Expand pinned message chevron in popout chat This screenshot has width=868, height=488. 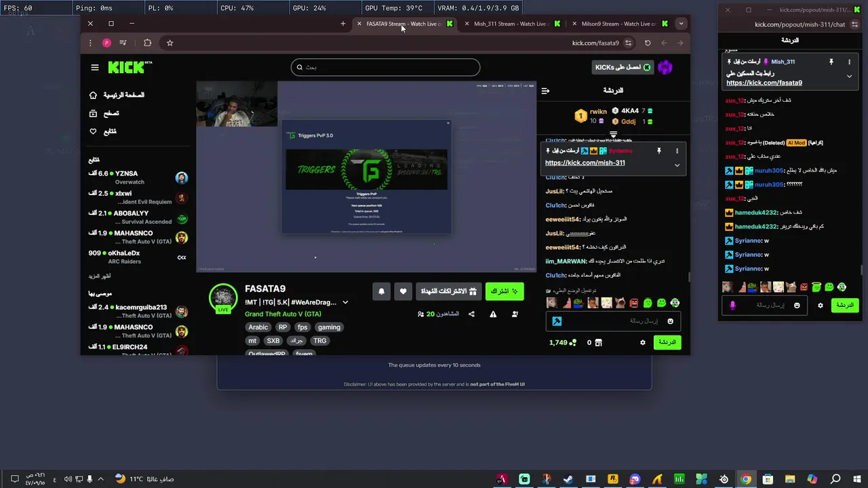(849, 76)
